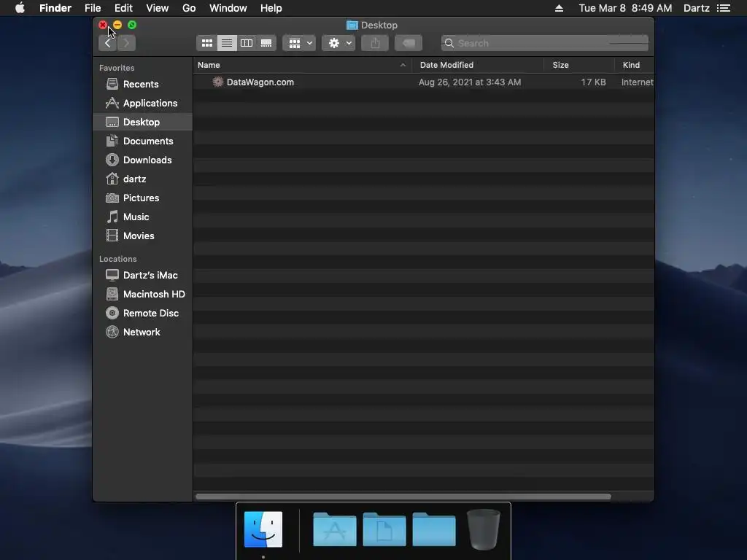This screenshot has width=747, height=560.
Task: Select Remote Disc under Locations
Action: pos(143,314)
